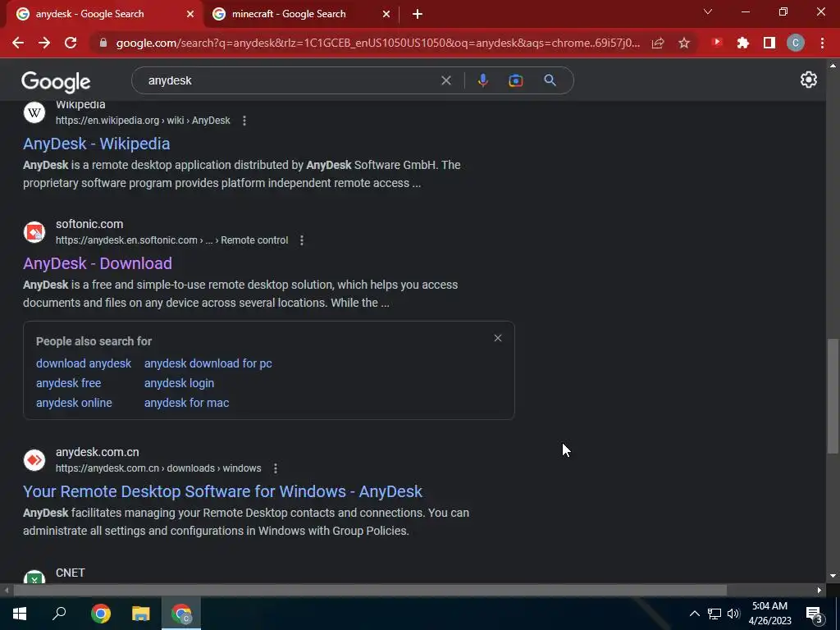Click the scroll down arrow
840x630 pixels.
click(833, 576)
